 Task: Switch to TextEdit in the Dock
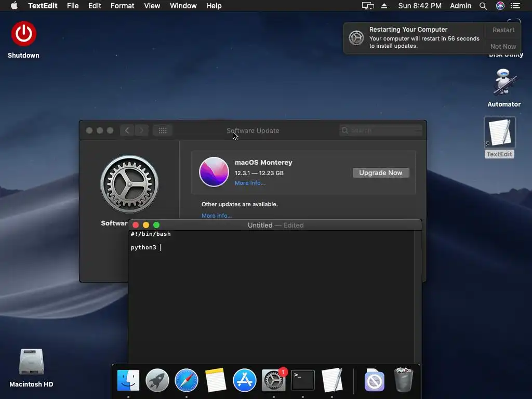[332, 380]
